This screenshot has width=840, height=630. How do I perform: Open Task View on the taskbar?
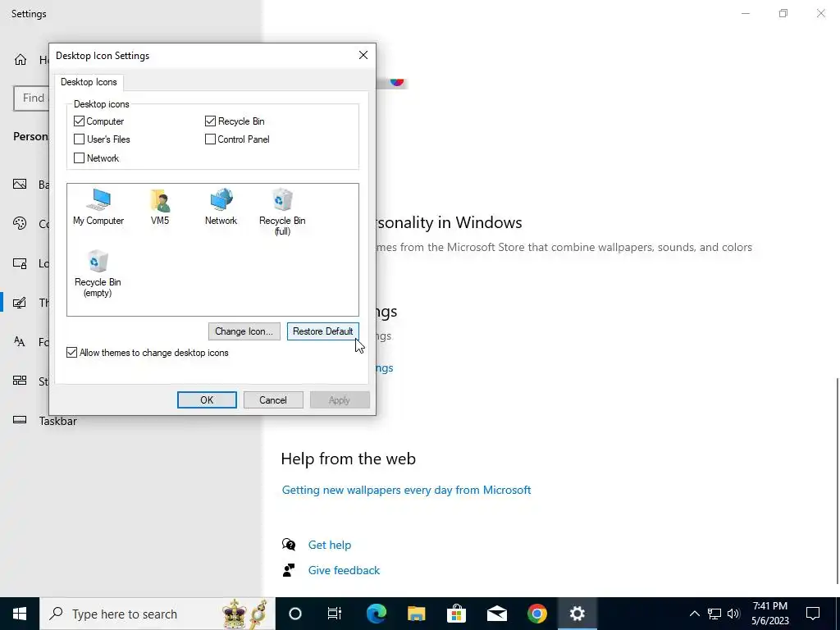[335, 614]
